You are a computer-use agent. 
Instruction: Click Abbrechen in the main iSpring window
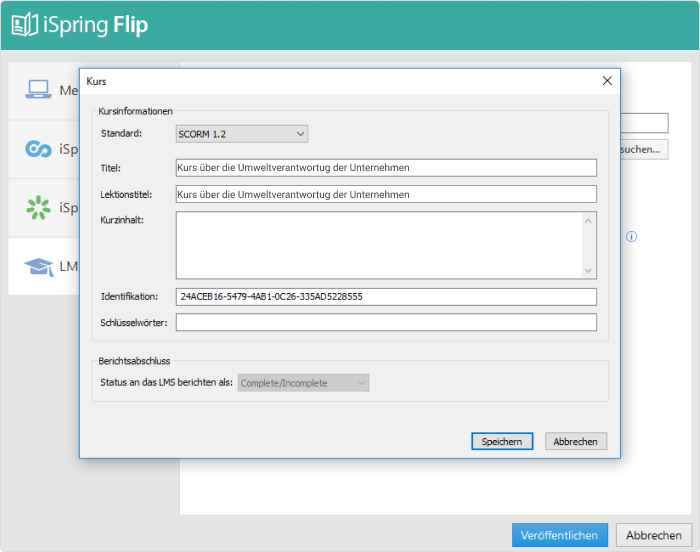tap(654, 535)
